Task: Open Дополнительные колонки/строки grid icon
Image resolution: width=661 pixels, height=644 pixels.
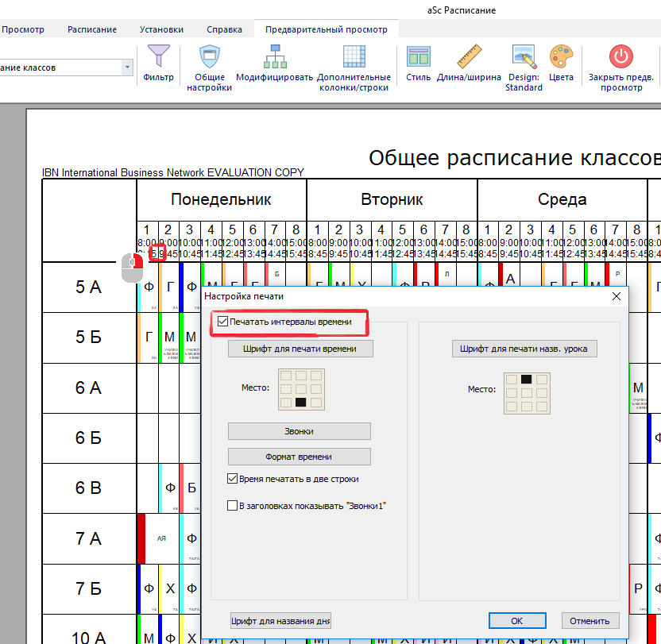Action: (x=354, y=57)
